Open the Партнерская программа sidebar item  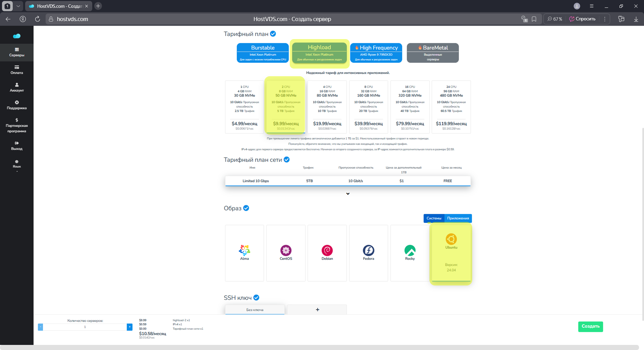click(x=17, y=125)
